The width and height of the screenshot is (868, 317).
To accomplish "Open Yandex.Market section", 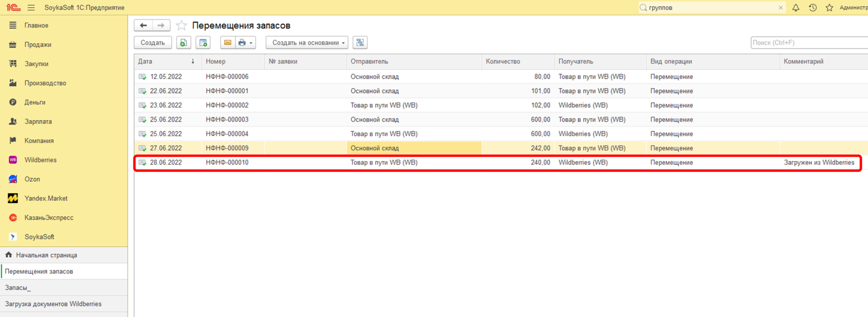I will 45,198.
